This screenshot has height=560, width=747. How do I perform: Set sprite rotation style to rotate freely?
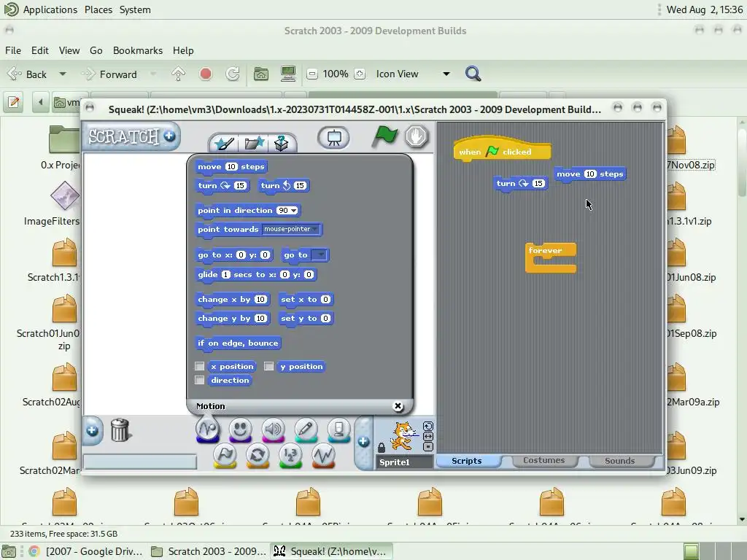click(x=428, y=426)
